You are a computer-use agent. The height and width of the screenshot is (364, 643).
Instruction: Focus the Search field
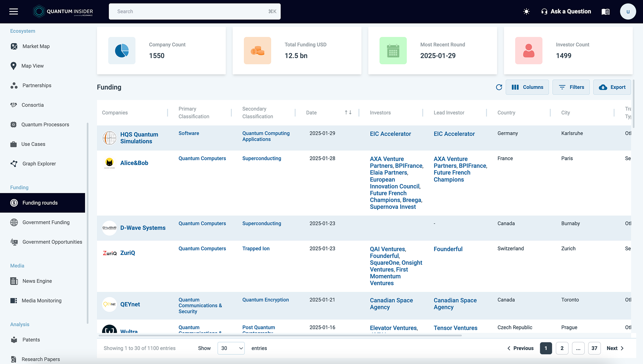(x=195, y=11)
